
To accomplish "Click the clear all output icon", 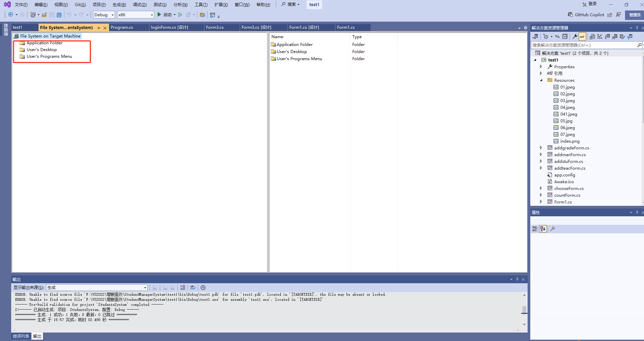I will click(x=183, y=288).
